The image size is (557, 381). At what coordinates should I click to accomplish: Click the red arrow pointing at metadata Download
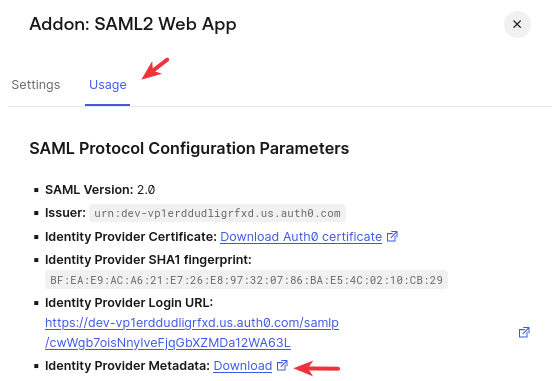[317, 368]
